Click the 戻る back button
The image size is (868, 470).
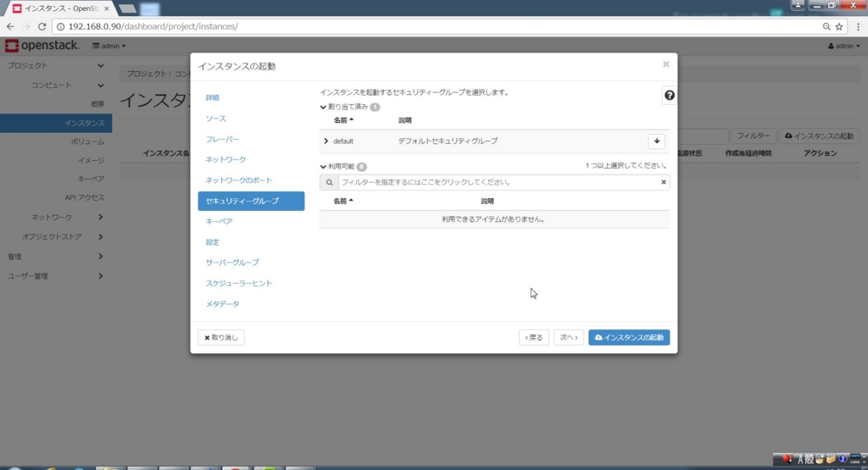tap(534, 337)
